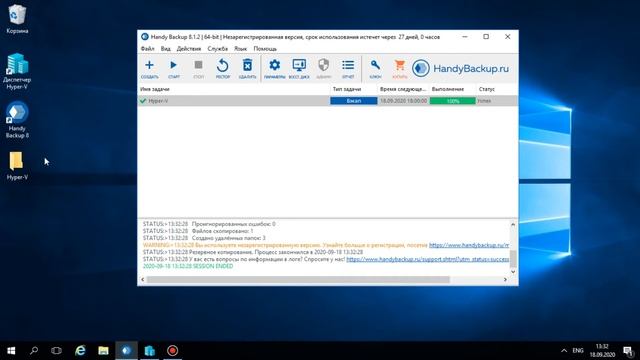The height and width of the screenshot is (360, 640).
Task: Open the Windows Start menu
Action: (x=11, y=351)
